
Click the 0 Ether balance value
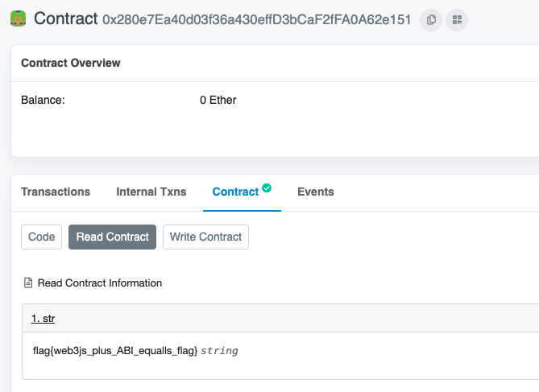(218, 101)
